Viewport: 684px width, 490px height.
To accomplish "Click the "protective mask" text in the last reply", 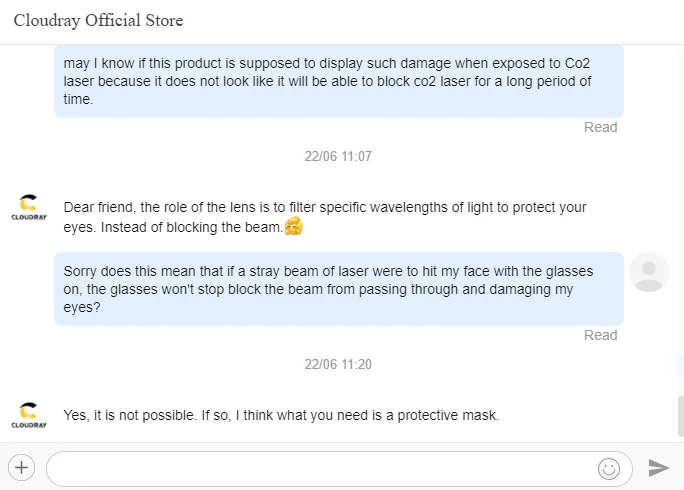I will pyautogui.click(x=451, y=415).
